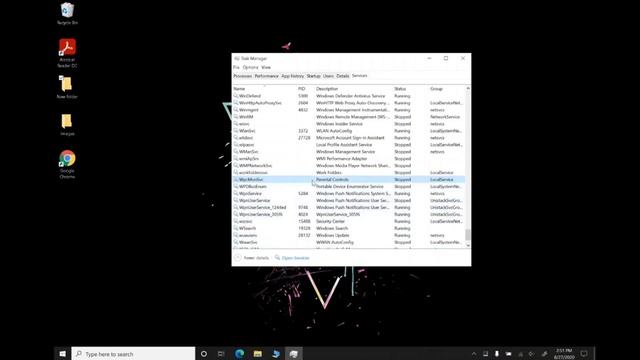Select Windows Remote Management service row
This screenshot has width=640, height=360.
[x=349, y=117]
